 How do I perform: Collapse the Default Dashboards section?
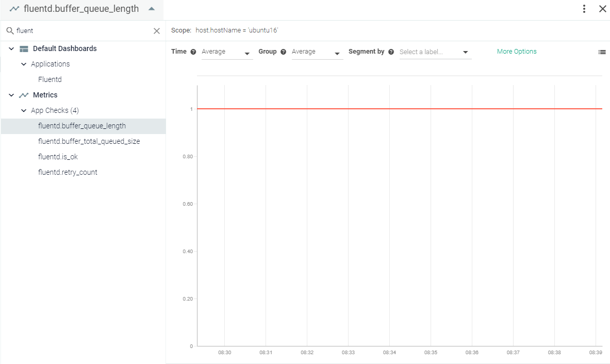coord(11,48)
